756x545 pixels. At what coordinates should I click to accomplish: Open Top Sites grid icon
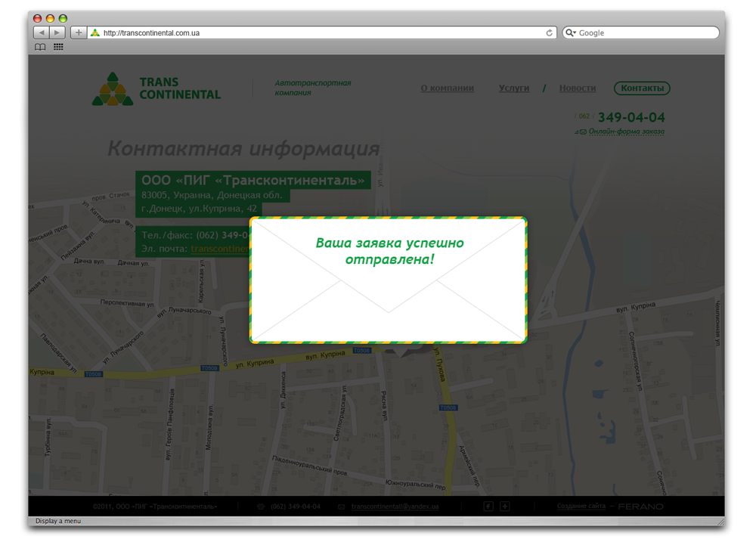point(58,47)
